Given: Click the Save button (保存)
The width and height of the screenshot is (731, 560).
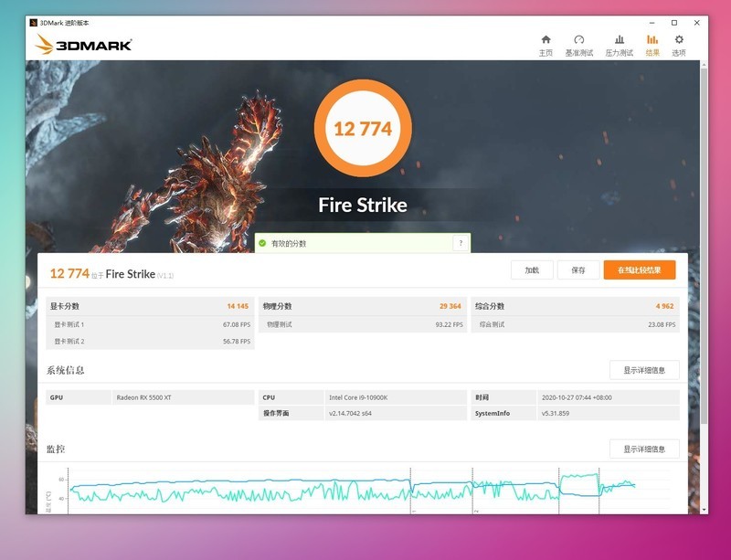Looking at the screenshot, I should 578,270.
